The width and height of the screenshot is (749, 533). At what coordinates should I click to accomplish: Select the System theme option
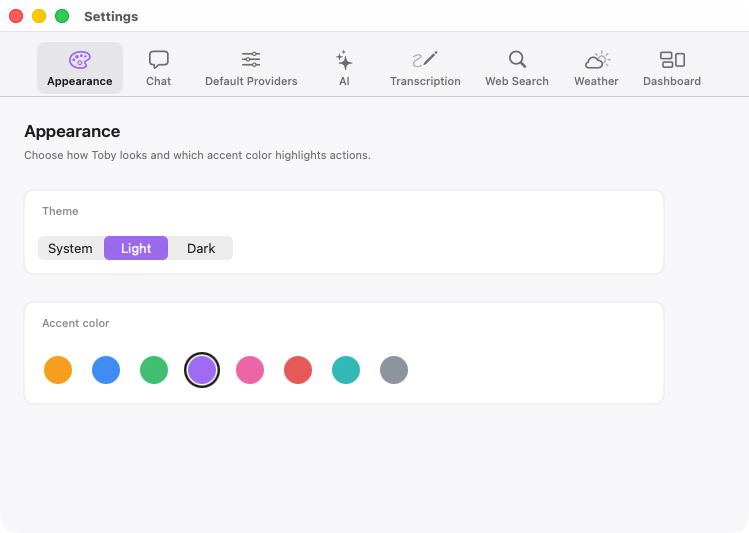[x=71, y=248]
